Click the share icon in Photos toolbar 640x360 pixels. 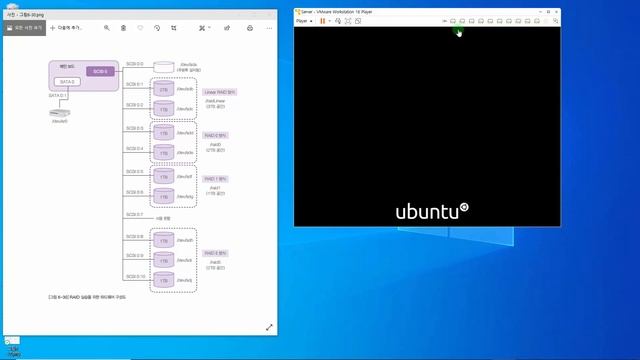pos(227,28)
